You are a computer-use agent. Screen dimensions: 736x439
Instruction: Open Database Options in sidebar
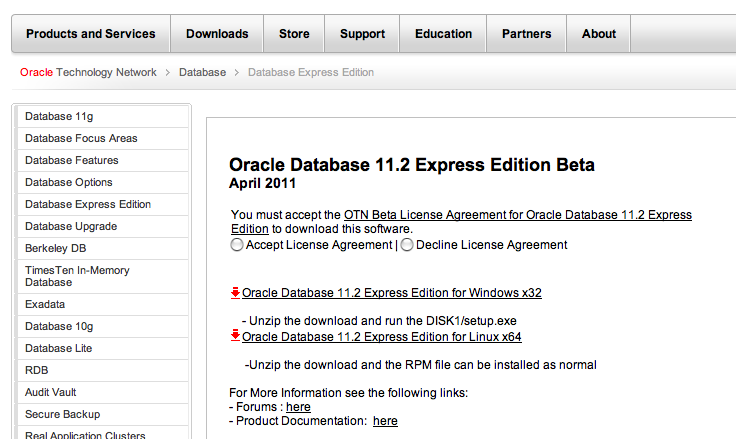(103, 183)
